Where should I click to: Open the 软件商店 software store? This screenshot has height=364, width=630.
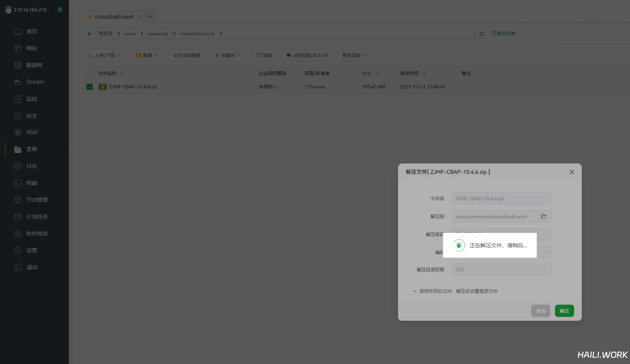tap(37, 233)
